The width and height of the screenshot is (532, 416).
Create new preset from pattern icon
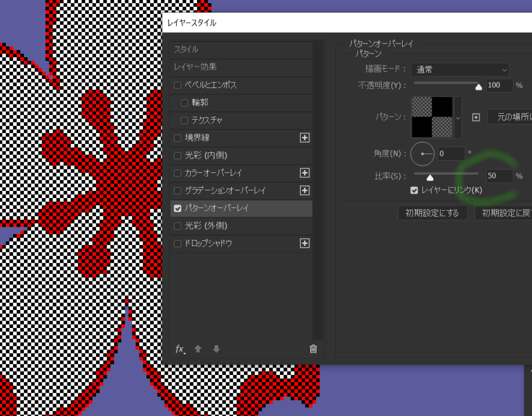coord(475,117)
